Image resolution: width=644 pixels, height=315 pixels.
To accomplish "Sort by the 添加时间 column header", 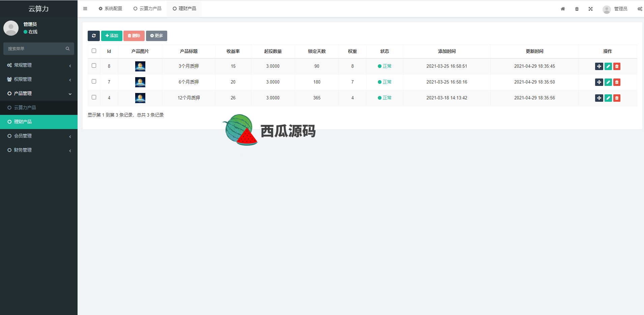I will pyautogui.click(x=447, y=51).
